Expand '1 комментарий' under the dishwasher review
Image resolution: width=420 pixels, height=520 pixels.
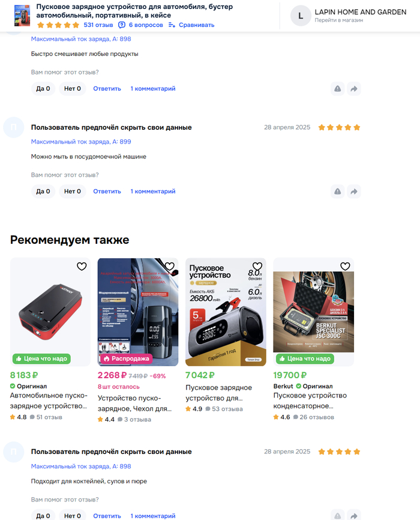(x=153, y=192)
